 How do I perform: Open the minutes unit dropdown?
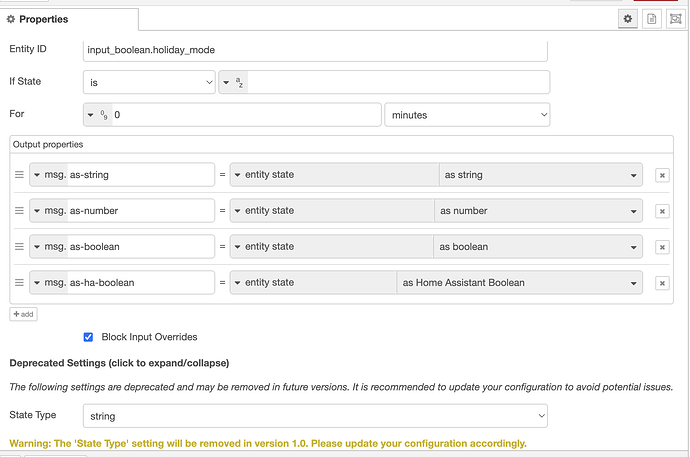[x=467, y=115]
